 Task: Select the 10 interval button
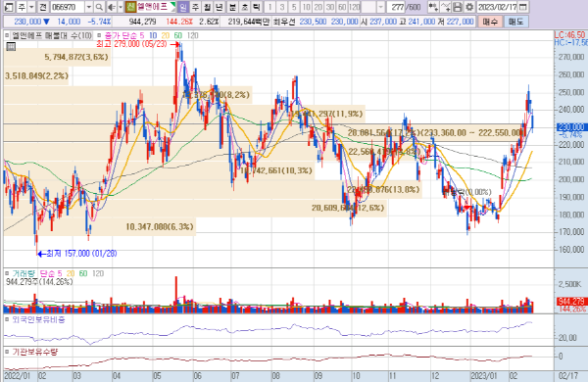[306, 7]
